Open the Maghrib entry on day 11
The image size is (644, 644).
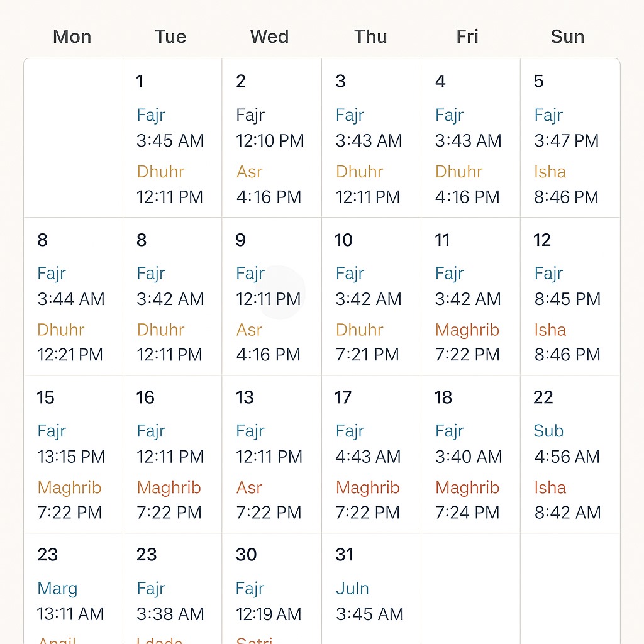467,330
